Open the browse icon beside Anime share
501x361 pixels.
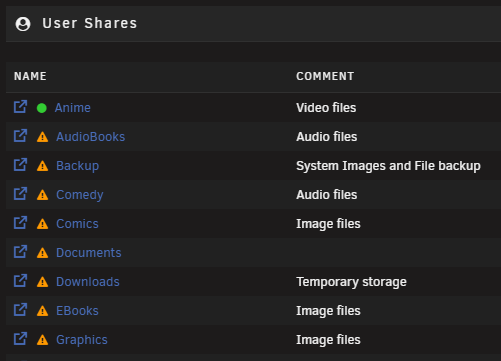[20, 107]
